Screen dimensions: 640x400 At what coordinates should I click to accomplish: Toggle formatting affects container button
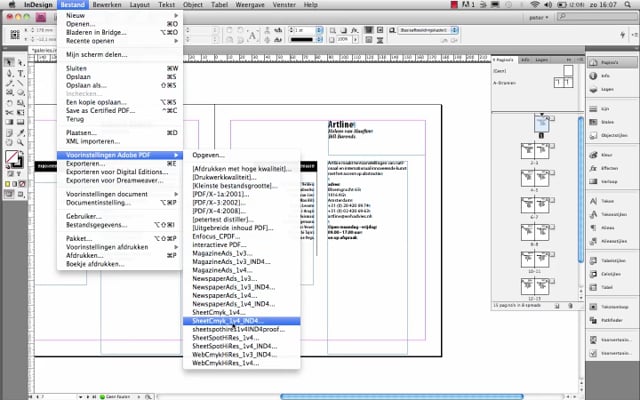(10, 173)
